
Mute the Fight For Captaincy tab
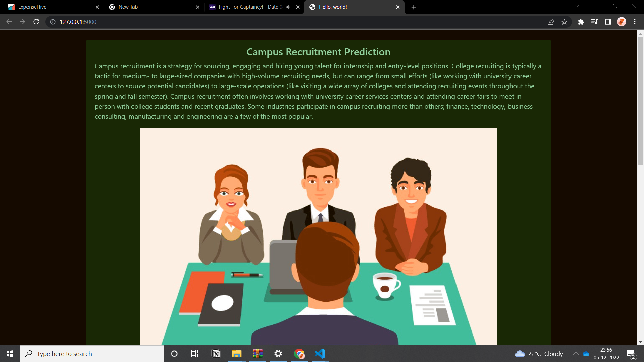coord(288,7)
